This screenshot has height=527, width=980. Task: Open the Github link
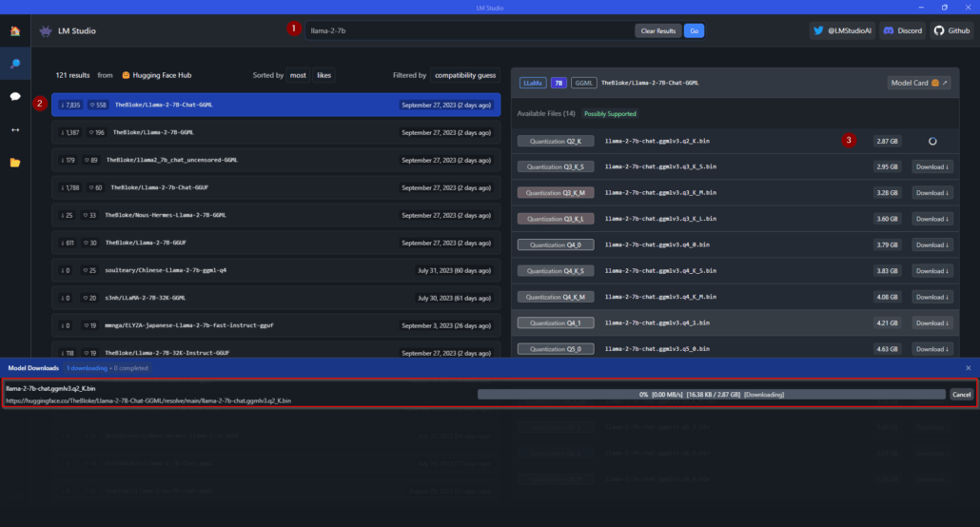coord(951,30)
